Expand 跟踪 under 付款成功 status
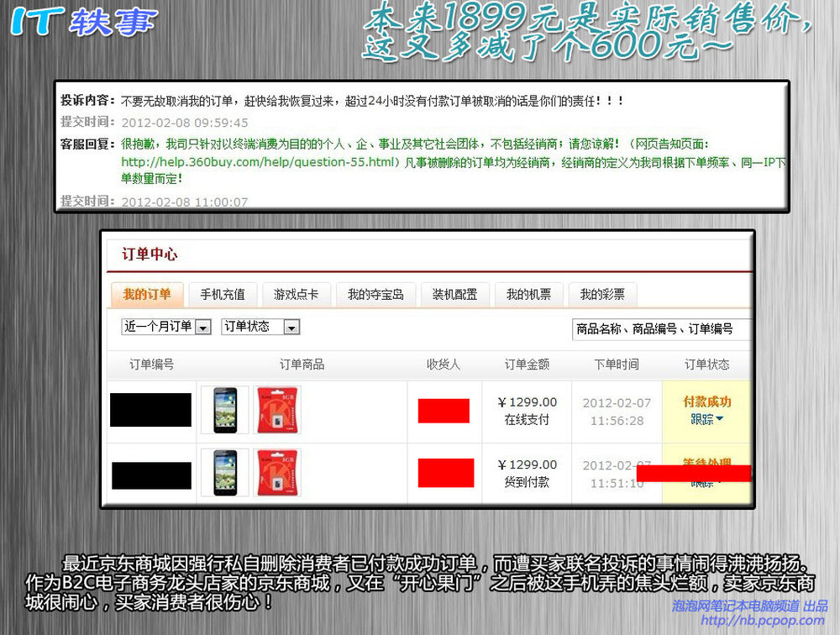This screenshot has width=840, height=635. click(706, 419)
